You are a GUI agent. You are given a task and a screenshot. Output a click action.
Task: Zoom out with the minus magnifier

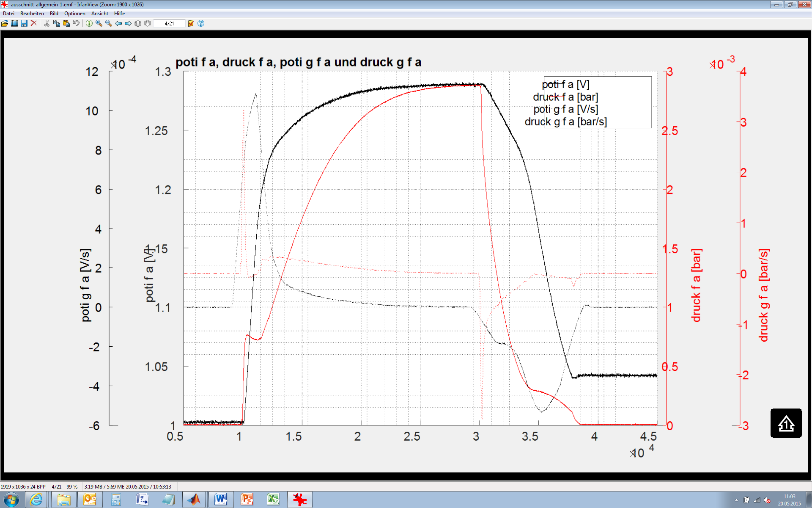coord(109,23)
